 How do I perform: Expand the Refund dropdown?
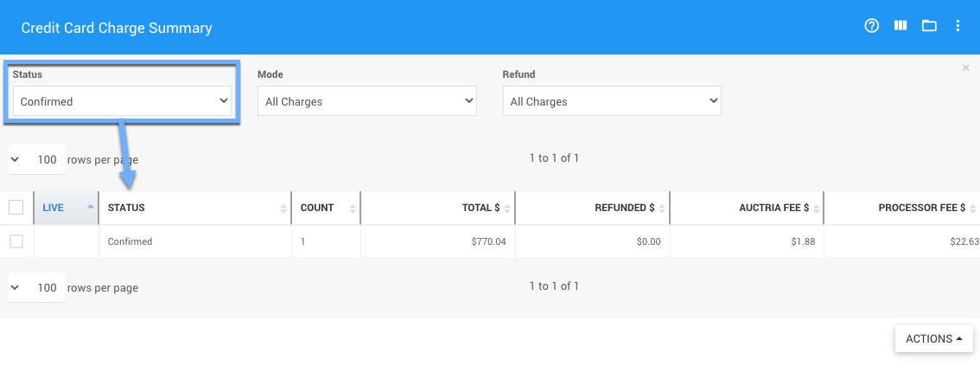tap(612, 101)
